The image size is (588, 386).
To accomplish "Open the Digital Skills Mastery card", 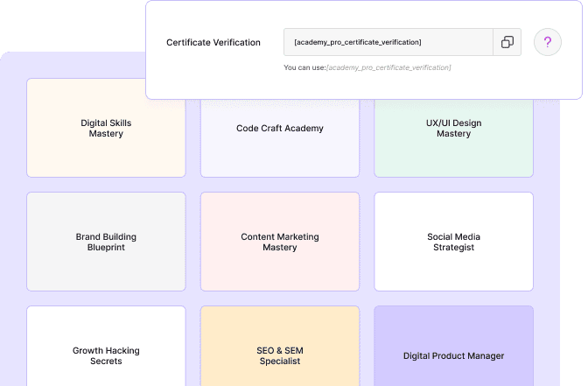I will coord(106,128).
